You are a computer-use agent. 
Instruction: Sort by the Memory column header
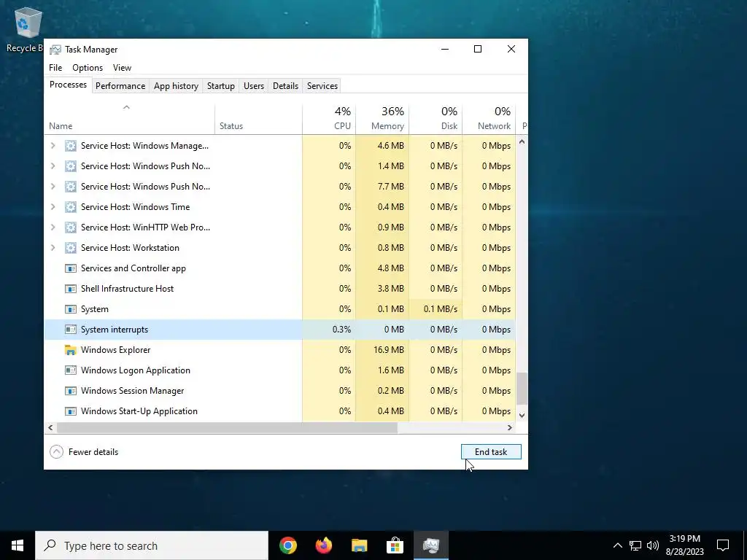coord(382,119)
